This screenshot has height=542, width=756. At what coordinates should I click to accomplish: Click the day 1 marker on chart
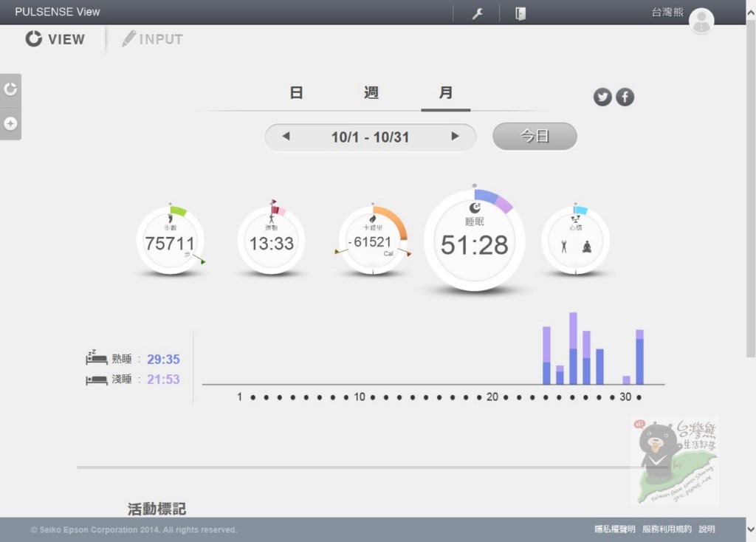[x=239, y=397]
